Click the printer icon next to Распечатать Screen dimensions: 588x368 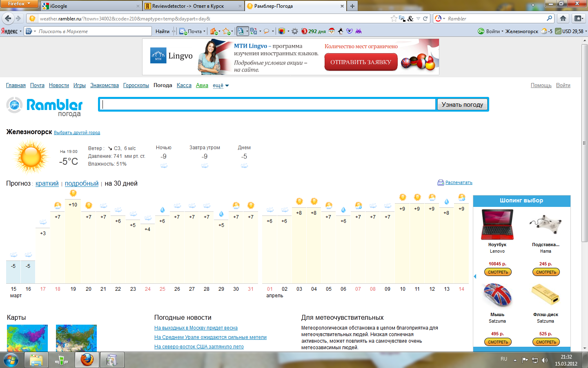click(441, 182)
